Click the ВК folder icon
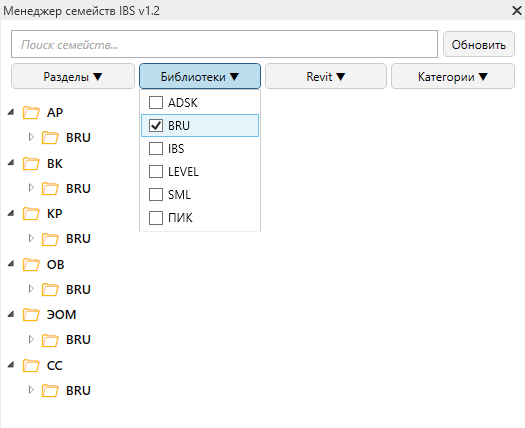525x428 pixels. [x=31, y=164]
